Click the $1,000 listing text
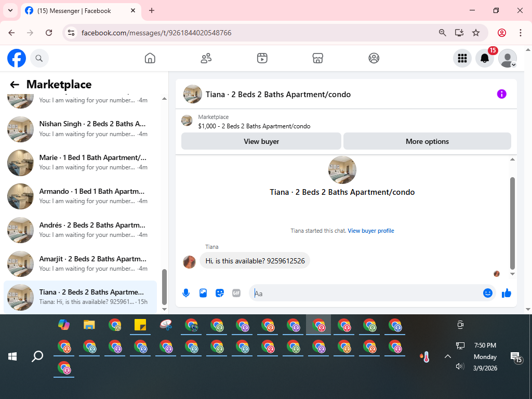Screen dimensions: 532x399 click(x=254, y=126)
